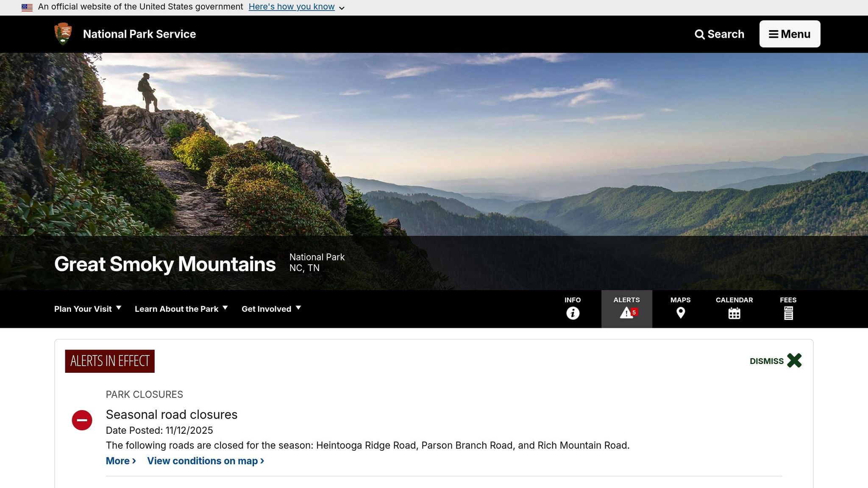The image size is (868, 488).
Task: Open the Alerts warning triangle icon
Action: (626, 313)
